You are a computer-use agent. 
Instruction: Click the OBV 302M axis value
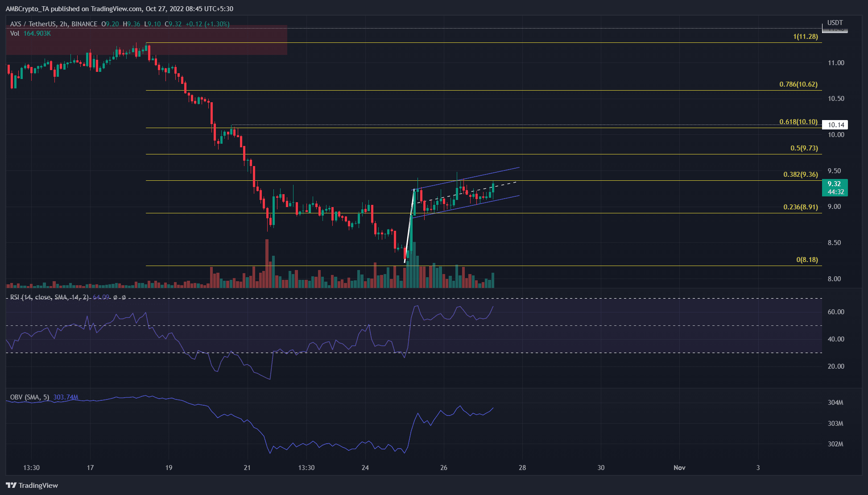(x=835, y=444)
